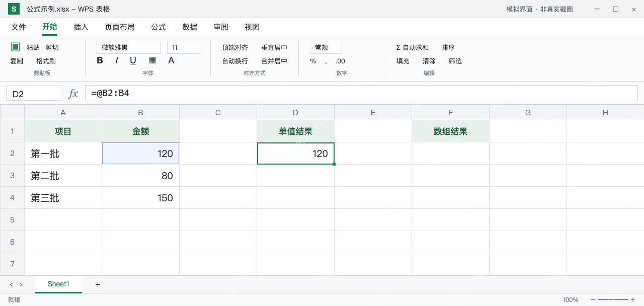Select row 5 header

click(12, 220)
